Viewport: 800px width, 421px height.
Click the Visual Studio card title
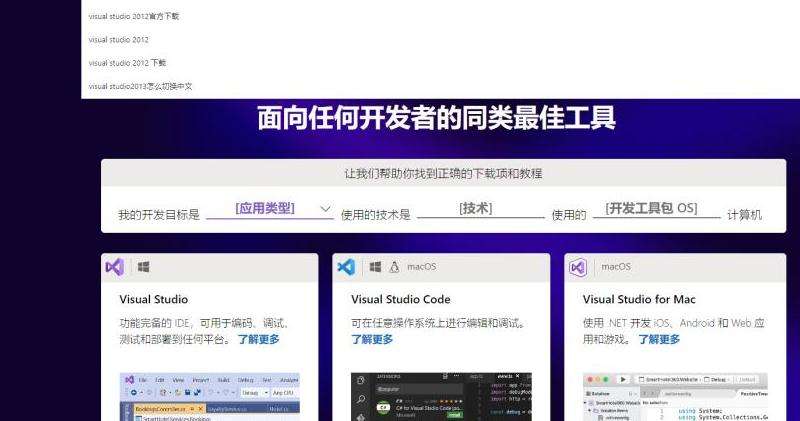[x=154, y=300]
